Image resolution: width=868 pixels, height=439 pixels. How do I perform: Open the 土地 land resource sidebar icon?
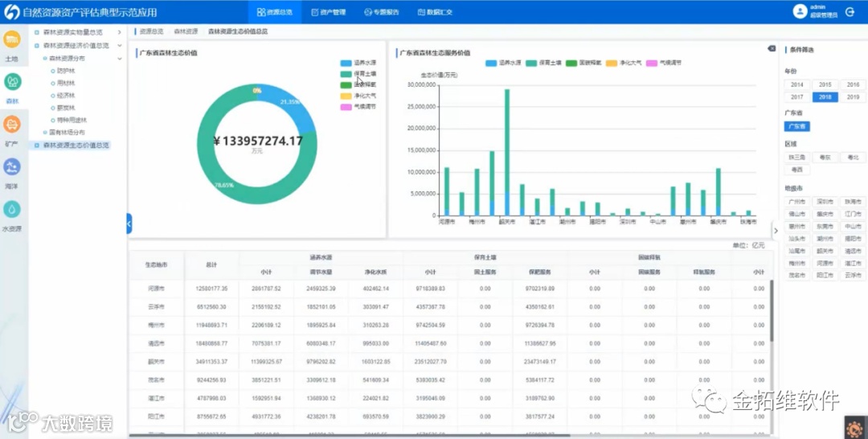coord(12,40)
